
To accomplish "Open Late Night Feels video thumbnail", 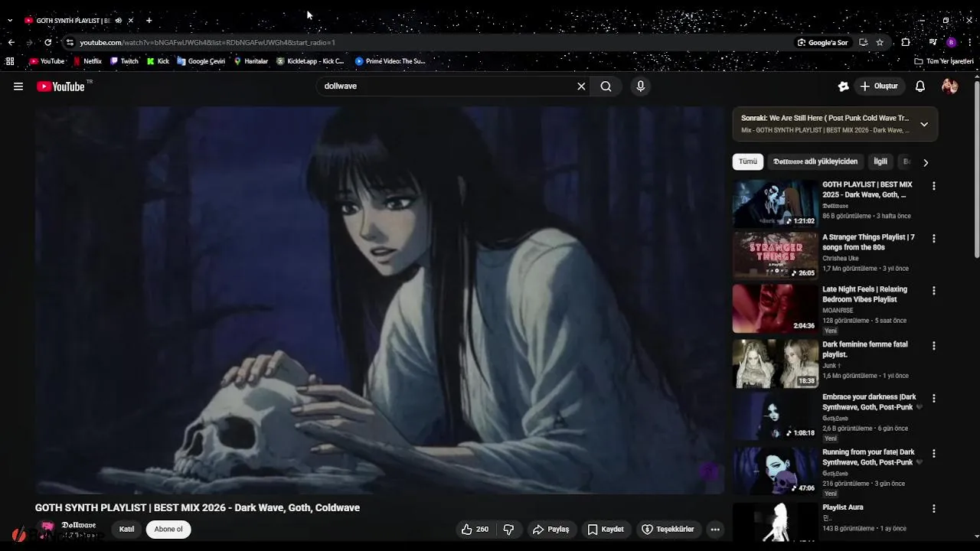I will tap(776, 308).
